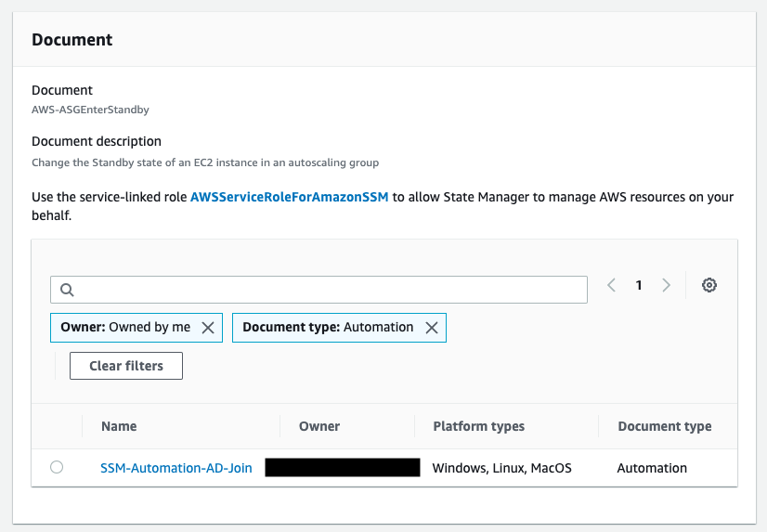Screen dimensions: 767x532
Task: Open table preferences gear icon
Action: pyautogui.click(x=709, y=286)
